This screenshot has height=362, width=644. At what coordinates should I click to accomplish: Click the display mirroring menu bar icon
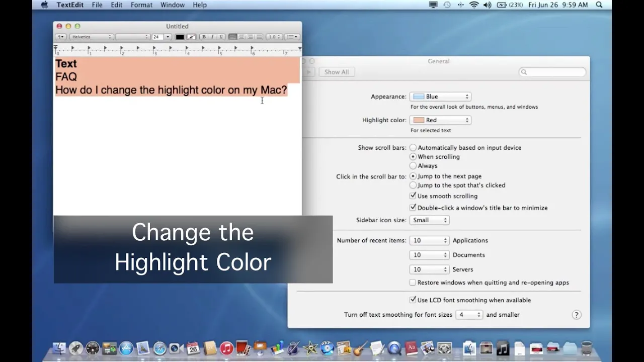(433, 5)
